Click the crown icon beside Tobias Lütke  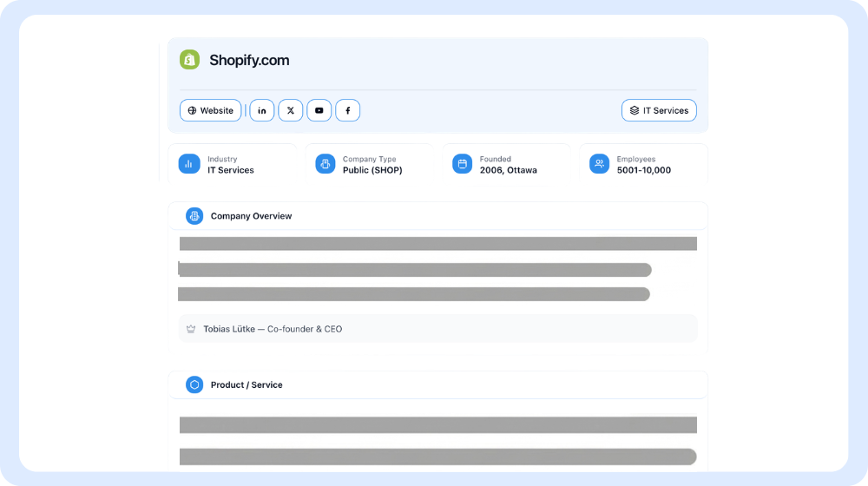[191, 329]
